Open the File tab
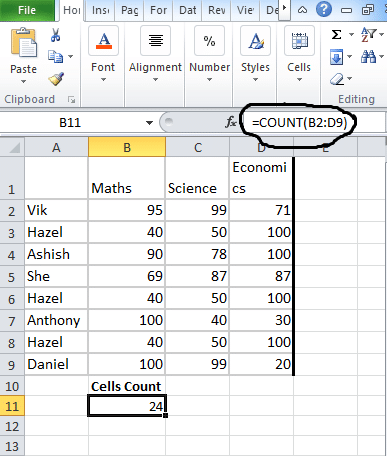Screen dimensions: 387x456 pos(27,10)
